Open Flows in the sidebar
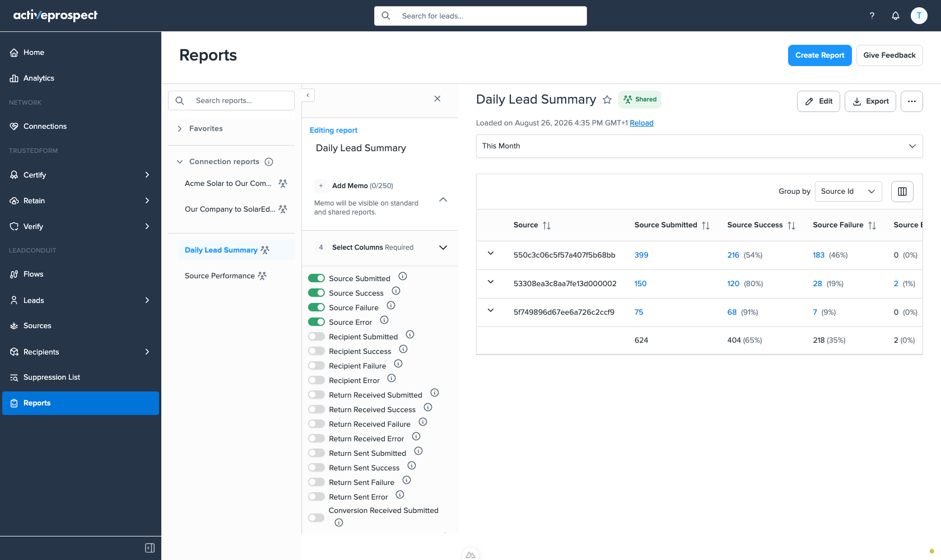Image resolution: width=941 pixels, height=560 pixels. 81,274
